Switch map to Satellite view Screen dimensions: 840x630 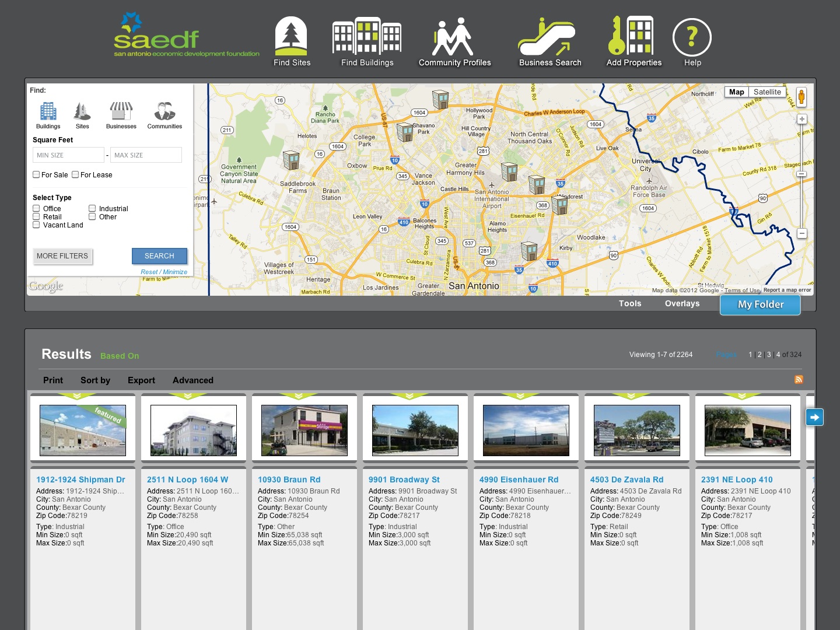(x=767, y=92)
